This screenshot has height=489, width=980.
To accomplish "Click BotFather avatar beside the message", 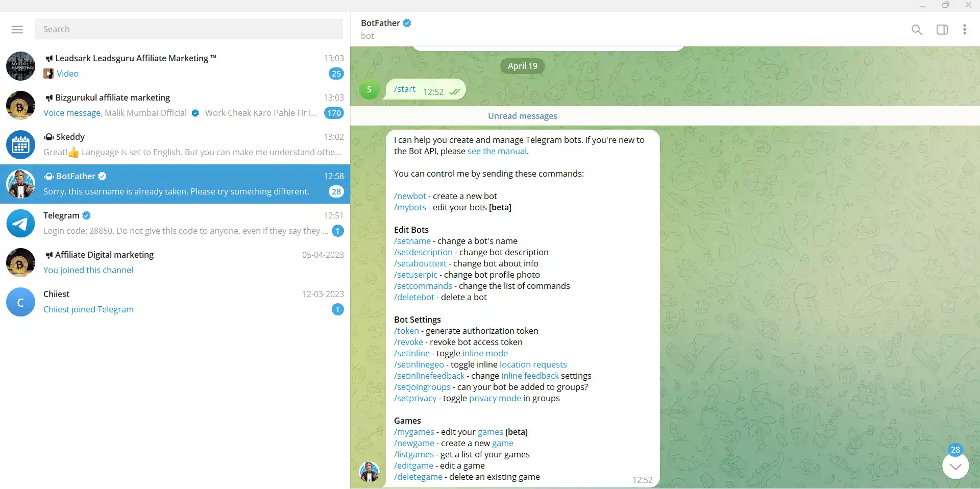I will 369,472.
